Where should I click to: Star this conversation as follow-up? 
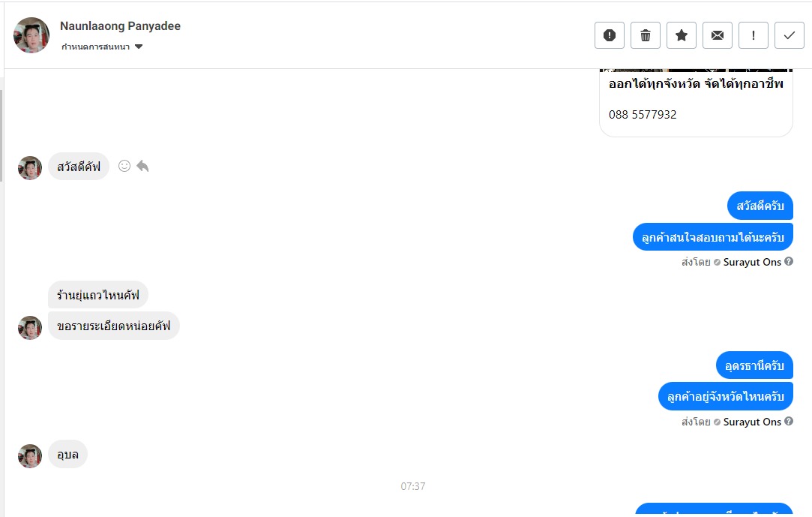point(682,35)
